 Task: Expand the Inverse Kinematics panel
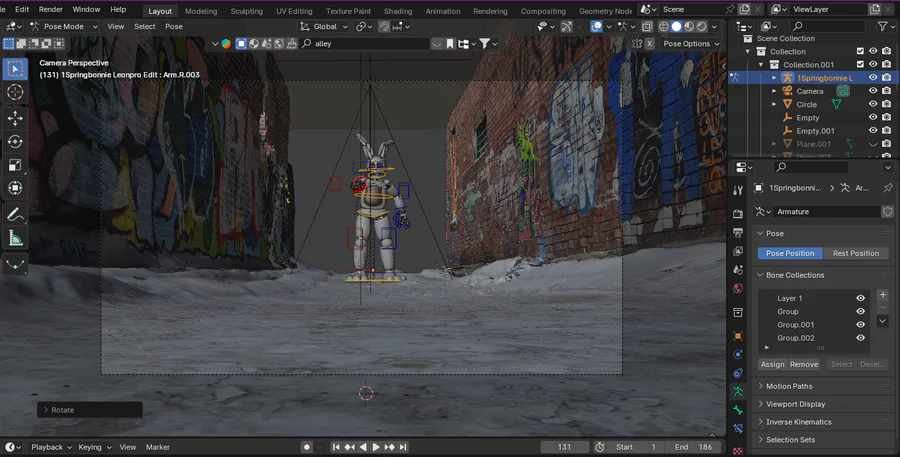[798, 421]
